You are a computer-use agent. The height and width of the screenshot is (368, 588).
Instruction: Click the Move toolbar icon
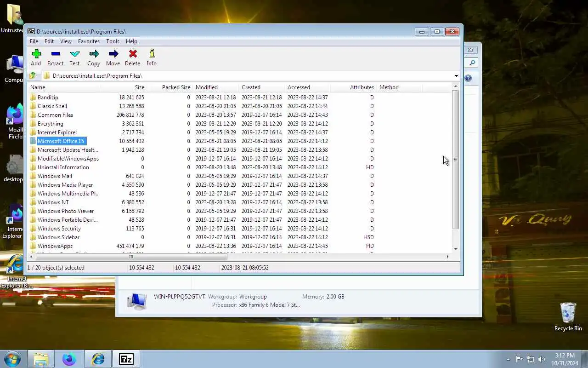click(113, 54)
